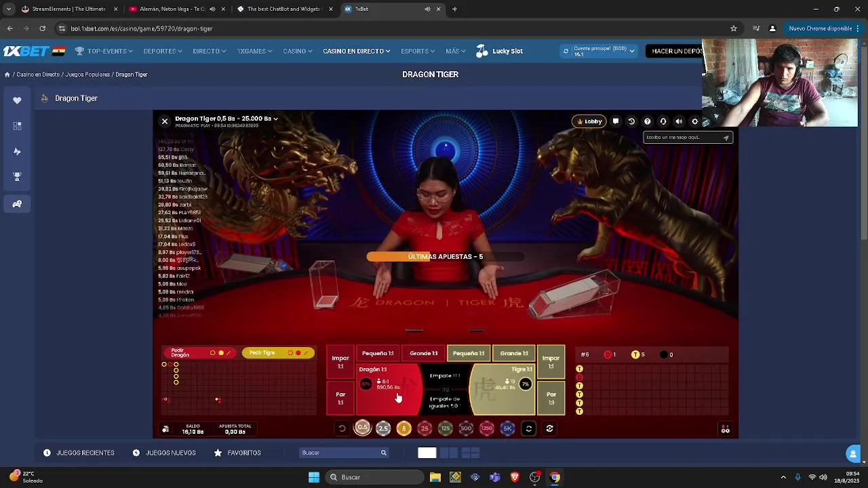Select the 0.5 betting chip
868x488 pixels.
point(363,428)
